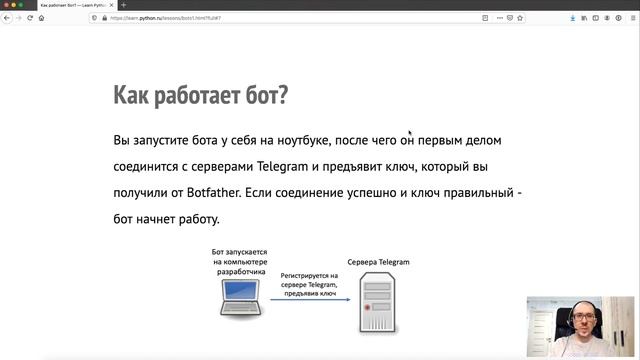The width and height of the screenshot is (640, 360).
Task: Close the 'Как работает бот?' tab
Action: point(111,5)
